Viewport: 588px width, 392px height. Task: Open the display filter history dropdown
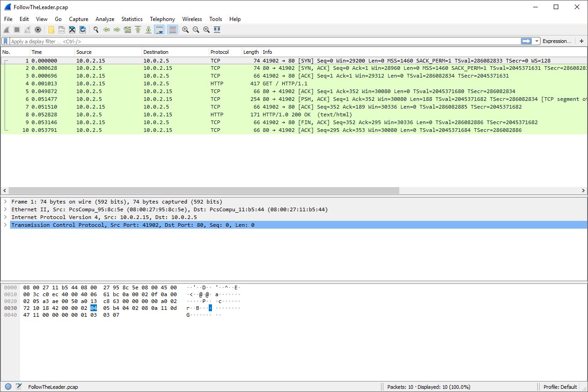(537, 41)
